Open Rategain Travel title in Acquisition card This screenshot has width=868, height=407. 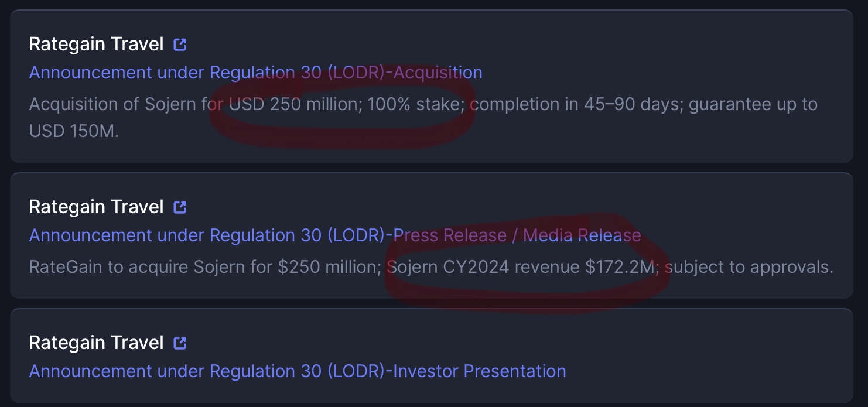[x=96, y=44]
